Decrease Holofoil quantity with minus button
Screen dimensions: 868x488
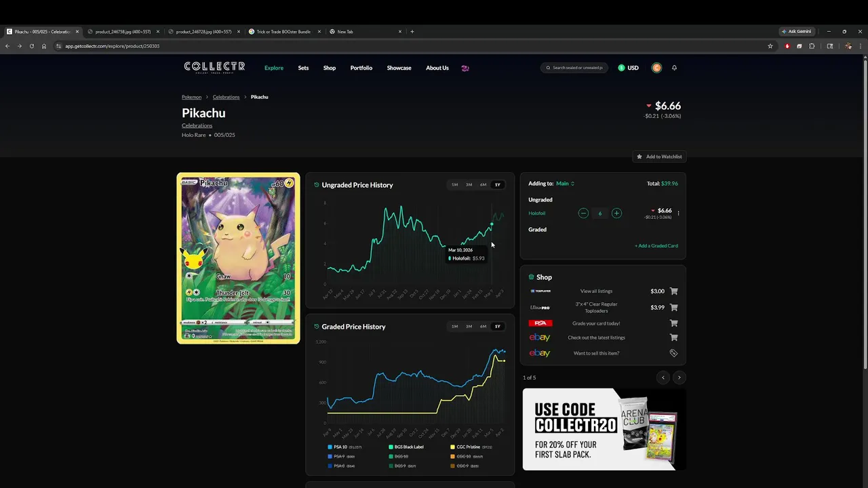tap(583, 213)
